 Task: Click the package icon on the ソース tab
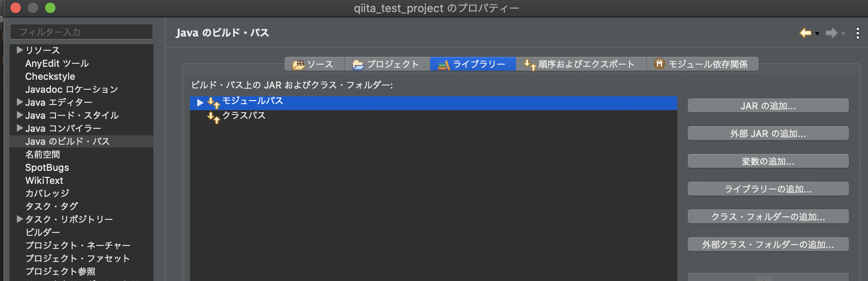298,64
